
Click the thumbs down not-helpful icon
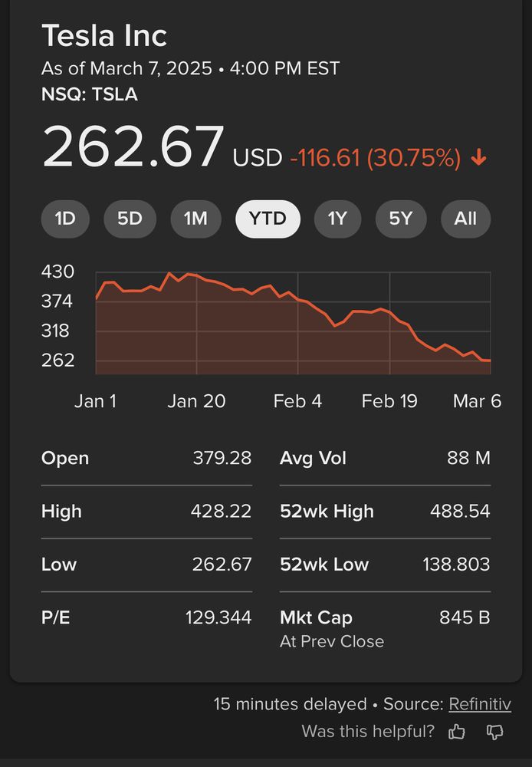(495, 732)
